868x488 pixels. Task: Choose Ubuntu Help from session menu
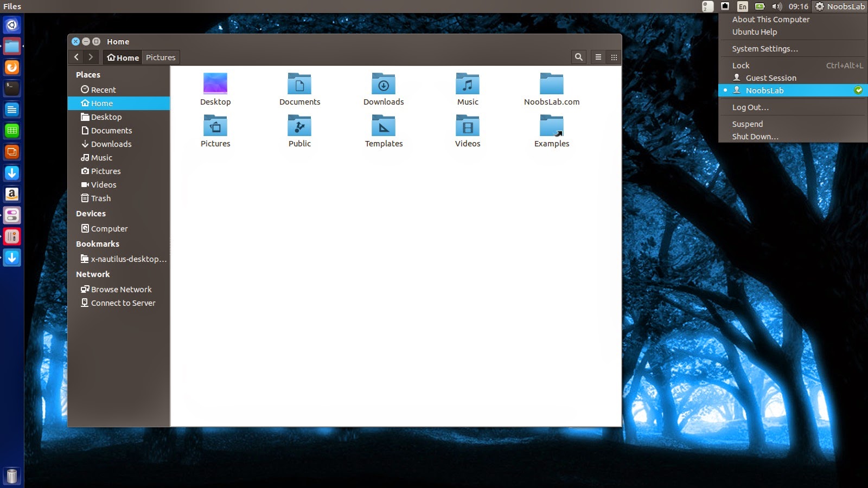(x=793, y=31)
